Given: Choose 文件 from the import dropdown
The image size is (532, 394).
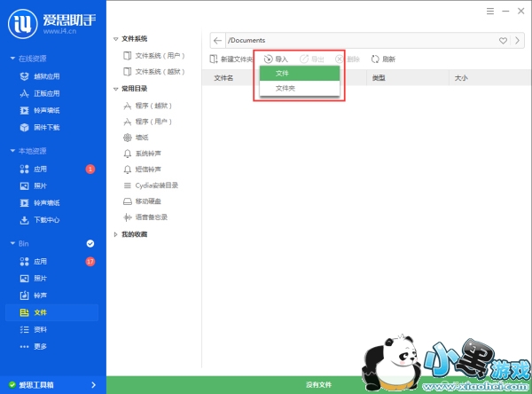Looking at the screenshot, I should [300, 74].
